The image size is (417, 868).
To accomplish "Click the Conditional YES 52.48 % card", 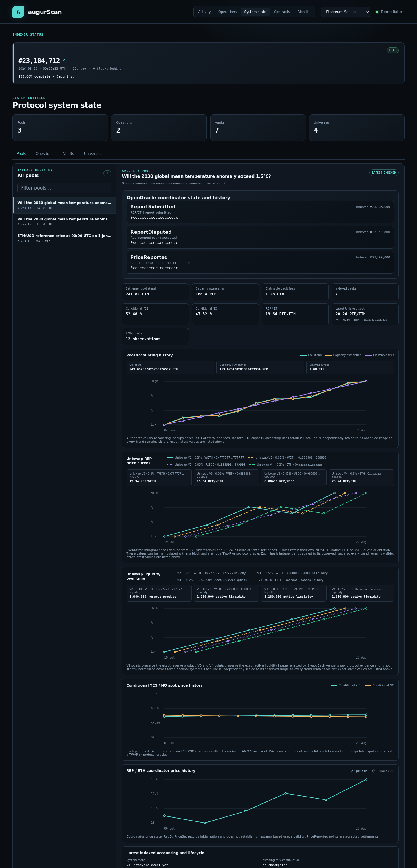I will [155, 314].
